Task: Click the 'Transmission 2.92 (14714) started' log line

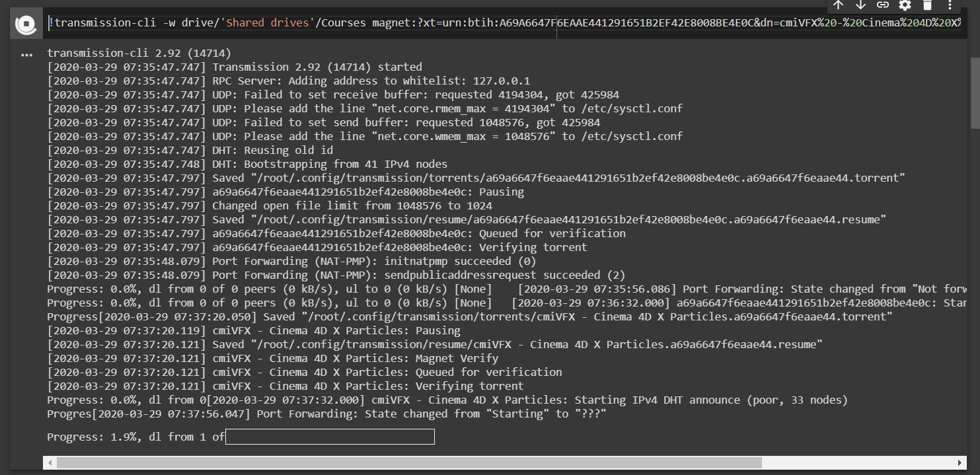Action: [x=317, y=67]
